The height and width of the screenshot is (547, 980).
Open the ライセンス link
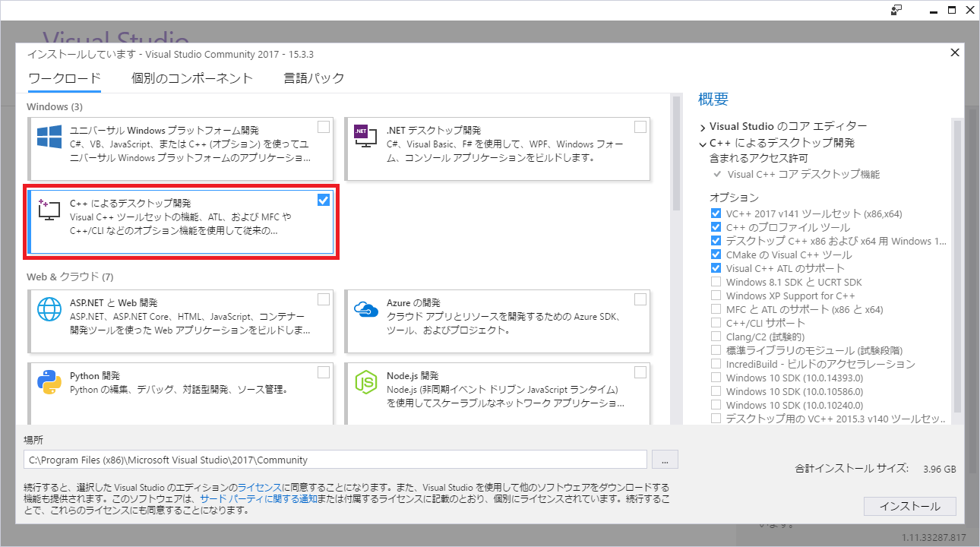tap(260, 487)
